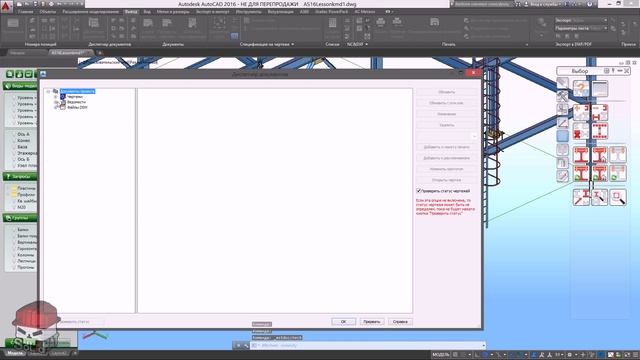Image resolution: width=640 pixels, height=360 pixels.
Task: Click the МОДЕЛЬ status bar button
Action: pos(441,355)
